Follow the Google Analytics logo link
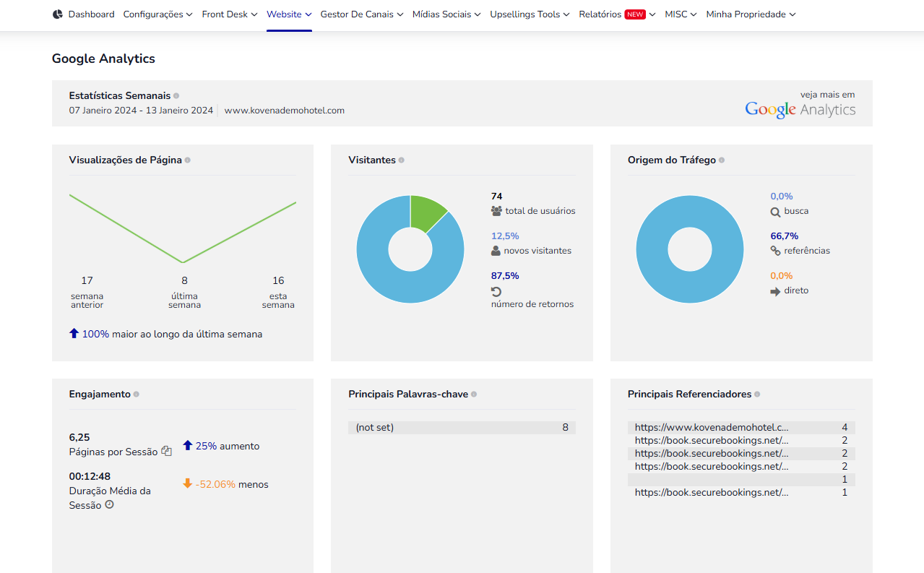The image size is (924, 573). 800,109
